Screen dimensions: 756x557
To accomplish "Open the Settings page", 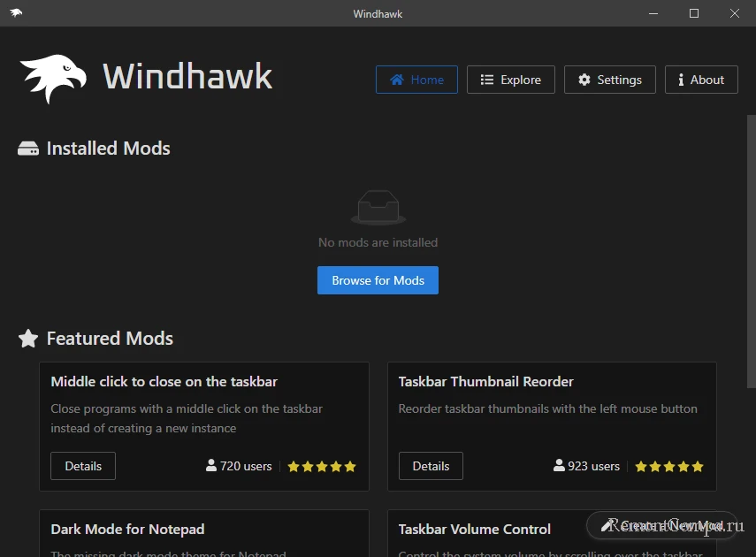I will point(609,80).
